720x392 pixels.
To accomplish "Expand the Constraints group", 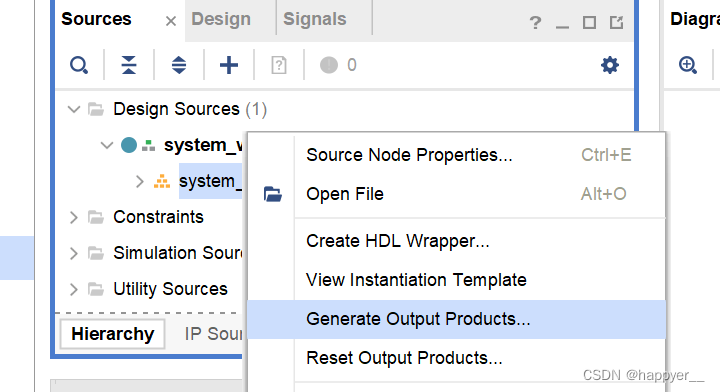I will (73, 217).
